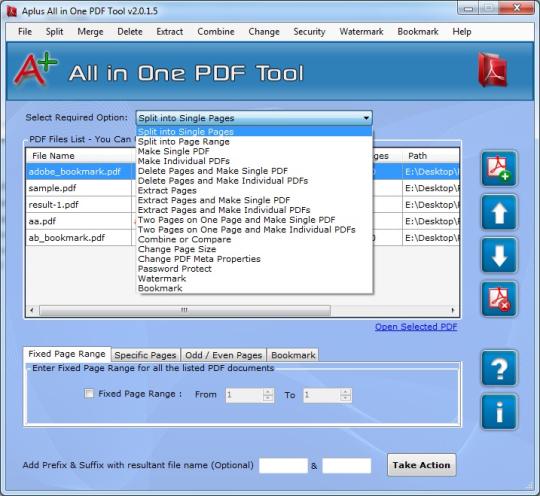Choose highlighted Split into Single Pages option
The height and width of the screenshot is (496, 540).
[254, 132]
